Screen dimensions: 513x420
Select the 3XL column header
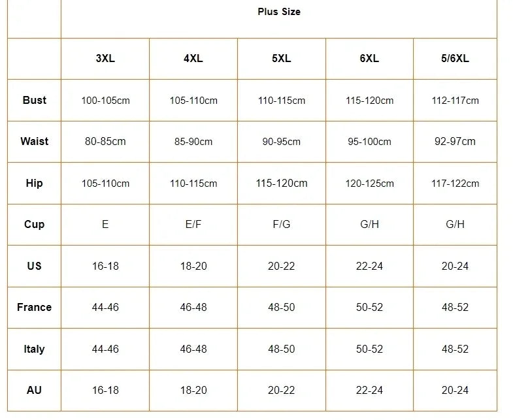tap(105, 58)
